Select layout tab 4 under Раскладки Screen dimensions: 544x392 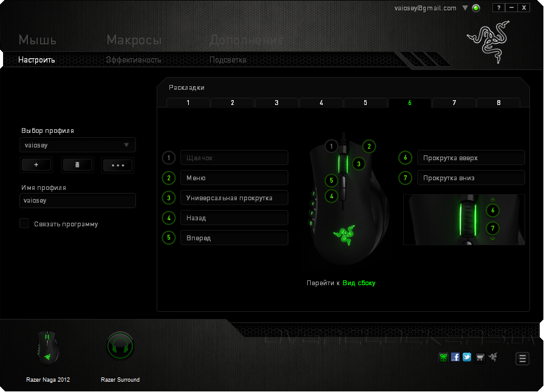pyautogui.click(x=321, y=103)
